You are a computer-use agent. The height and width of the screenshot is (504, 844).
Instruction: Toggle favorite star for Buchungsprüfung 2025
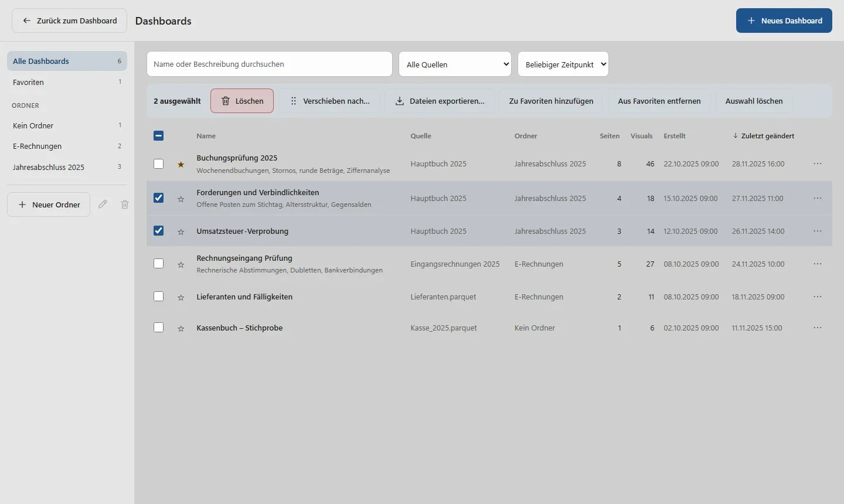coord(181,165)
